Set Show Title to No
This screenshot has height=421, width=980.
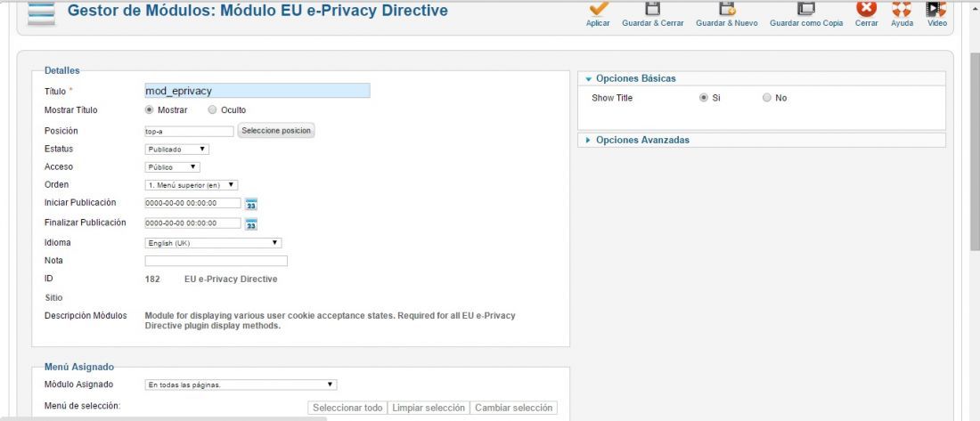[767, 98]
